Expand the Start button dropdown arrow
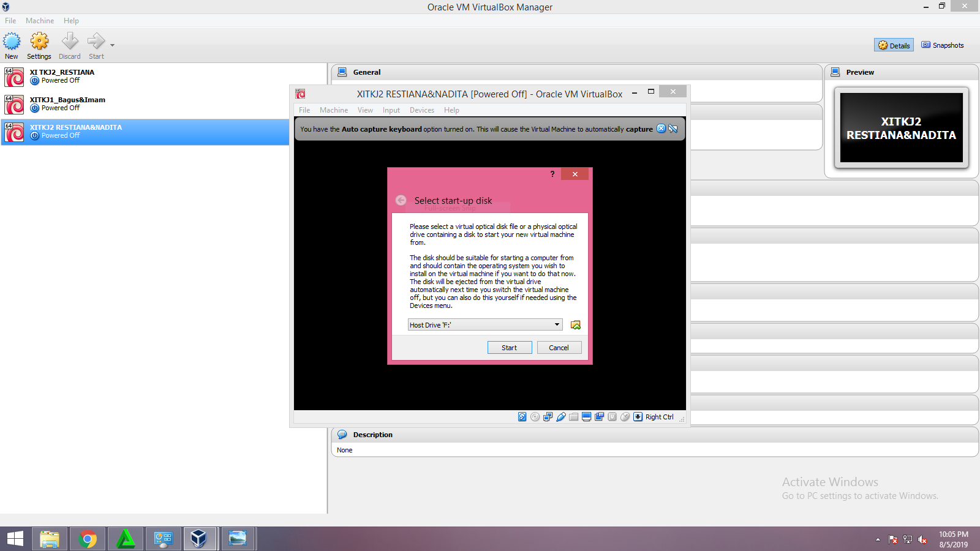The width and height of the screenshot is (980, 551). [x=112, y=45]
